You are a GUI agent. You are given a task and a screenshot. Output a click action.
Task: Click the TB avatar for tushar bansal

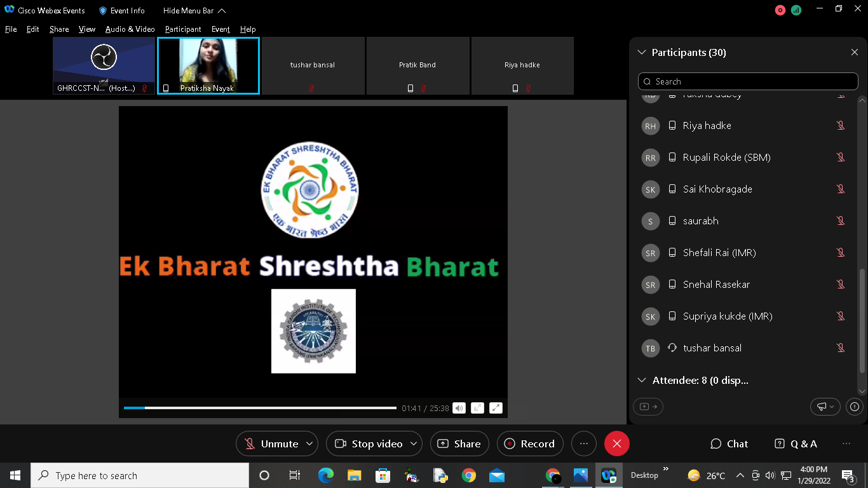point(650,348)
